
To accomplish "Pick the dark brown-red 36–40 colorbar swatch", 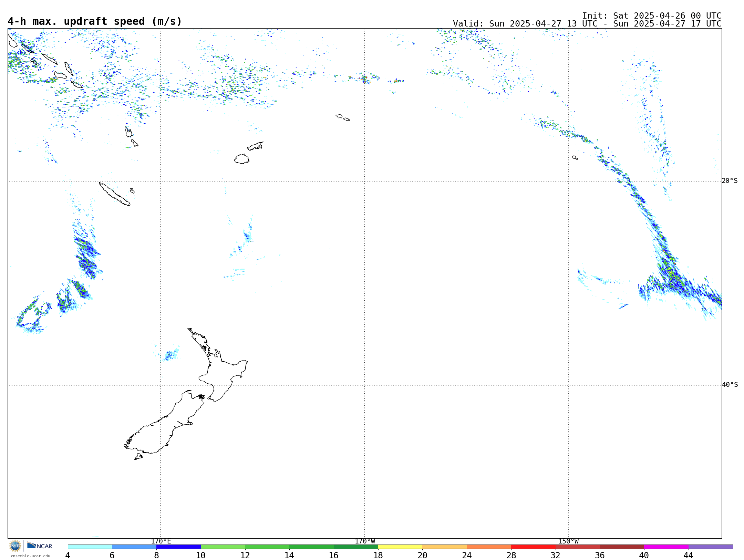I will coord(622,547).
